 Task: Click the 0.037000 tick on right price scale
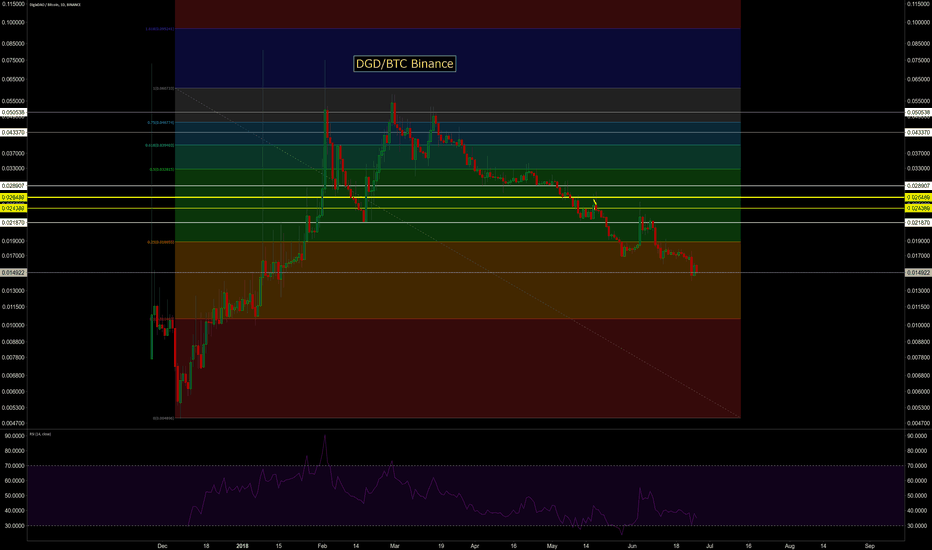[x=918, y=153]
